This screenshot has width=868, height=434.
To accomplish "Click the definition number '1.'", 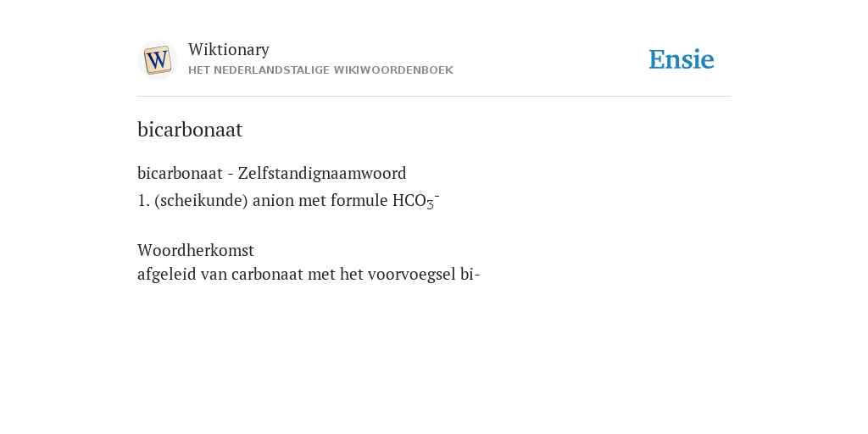I will [x=143, y=200].
